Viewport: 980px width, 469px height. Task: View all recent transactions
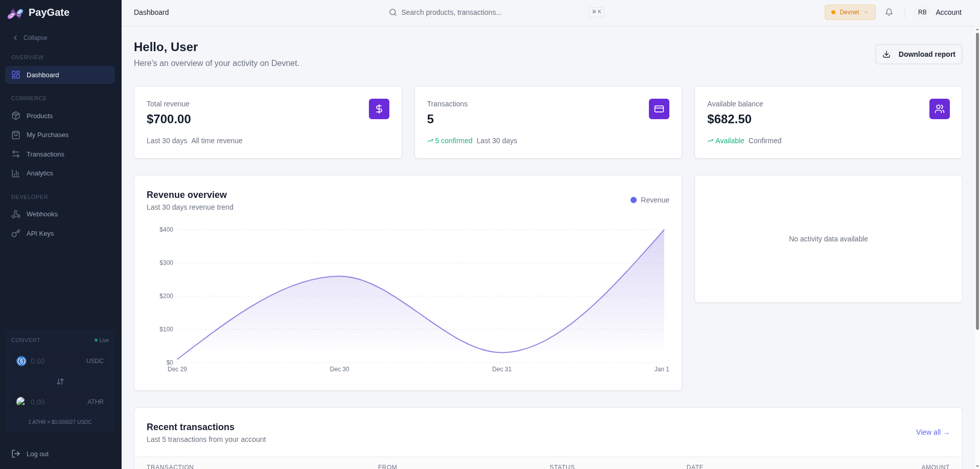(931, 432)
